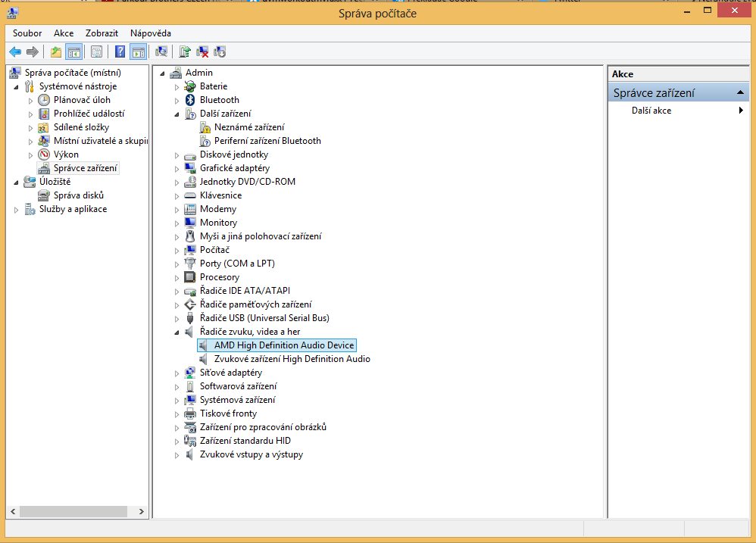Image resolution: width=756 pixels, height=543 pixels.
Task: Select Myši a jiná polohovací zařízení
Action: pyautogui.click(x=261, y=236)
